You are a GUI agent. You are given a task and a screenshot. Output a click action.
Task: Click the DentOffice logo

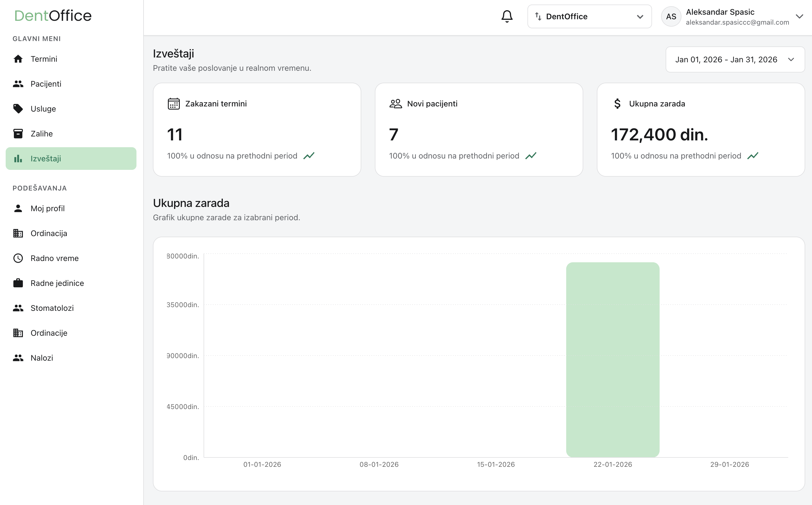53,15
